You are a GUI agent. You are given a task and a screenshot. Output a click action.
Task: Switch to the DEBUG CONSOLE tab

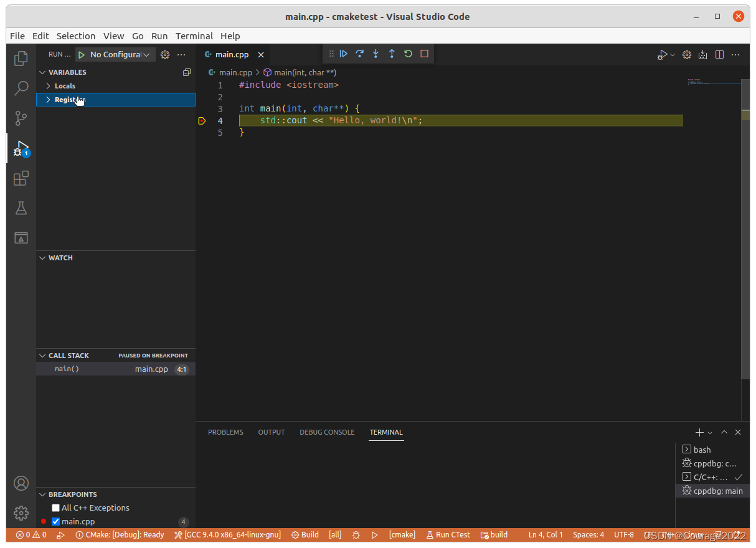[327, 432]
